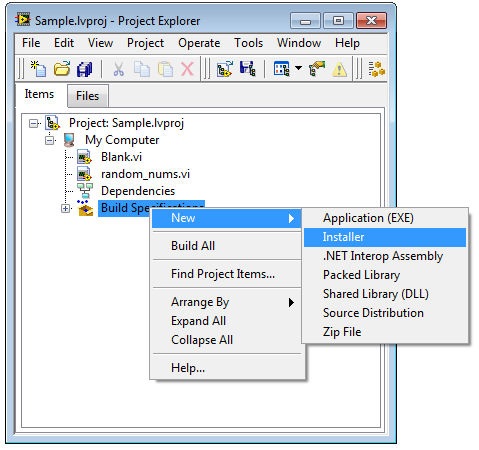This screenshot has height=450, width=479.
Task: Select Project: Sample.lvproj label in tree
Action: coord(126,123)
